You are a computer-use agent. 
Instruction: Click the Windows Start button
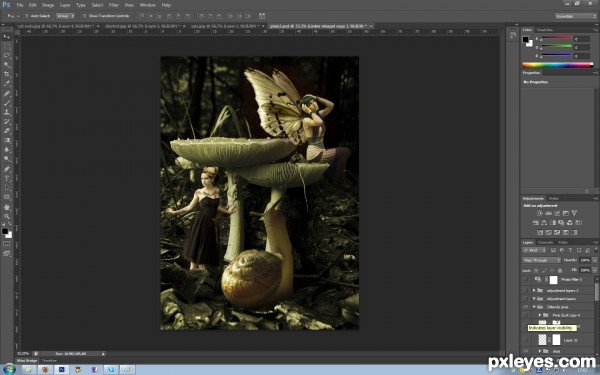9,369
